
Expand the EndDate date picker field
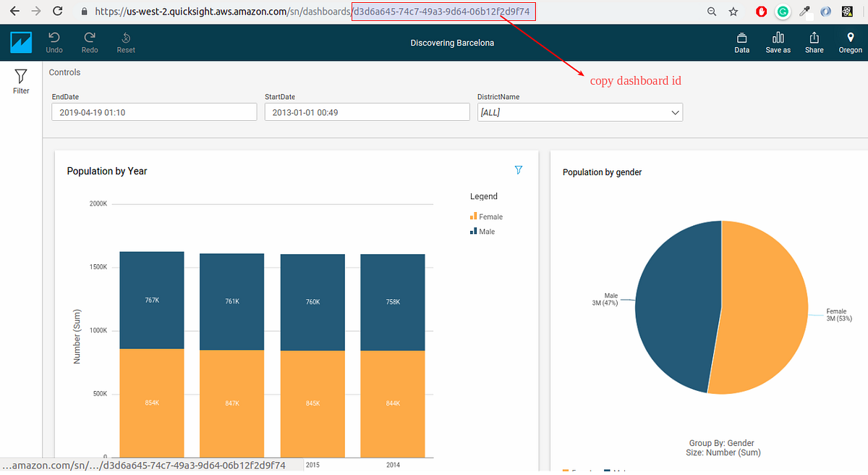154,112
